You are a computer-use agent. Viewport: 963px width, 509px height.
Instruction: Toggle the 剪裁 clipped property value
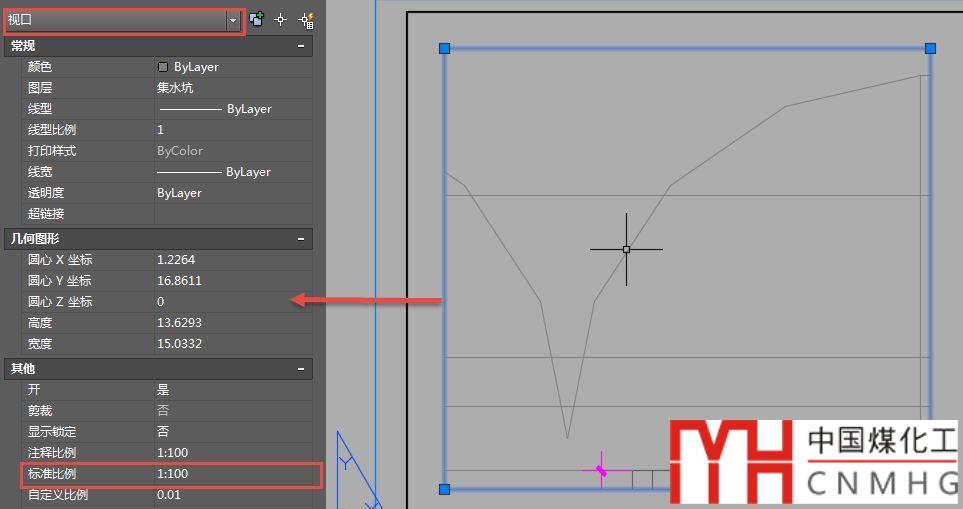pos(232,411)
